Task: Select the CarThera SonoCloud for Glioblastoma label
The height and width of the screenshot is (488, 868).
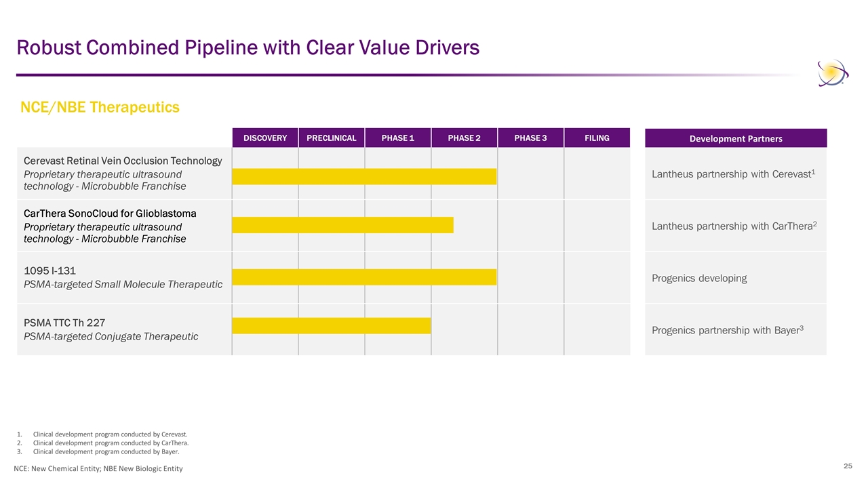Action: [110, 213]
